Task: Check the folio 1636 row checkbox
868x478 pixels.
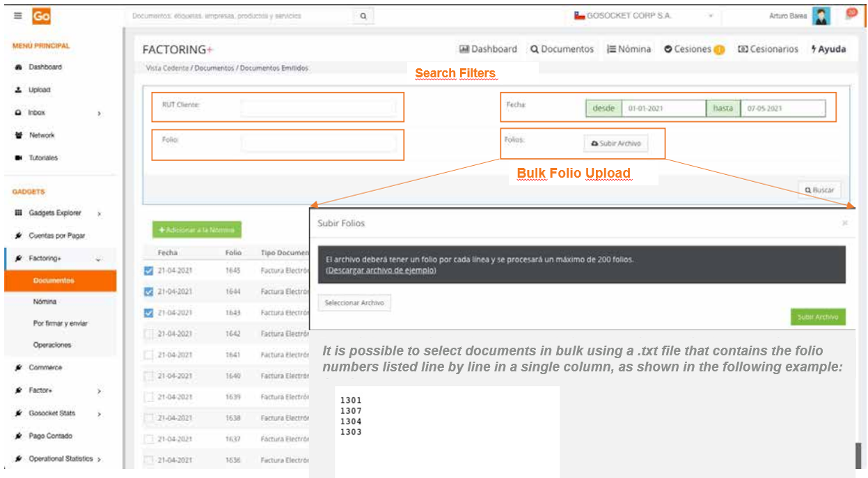Action: (148, 460)
